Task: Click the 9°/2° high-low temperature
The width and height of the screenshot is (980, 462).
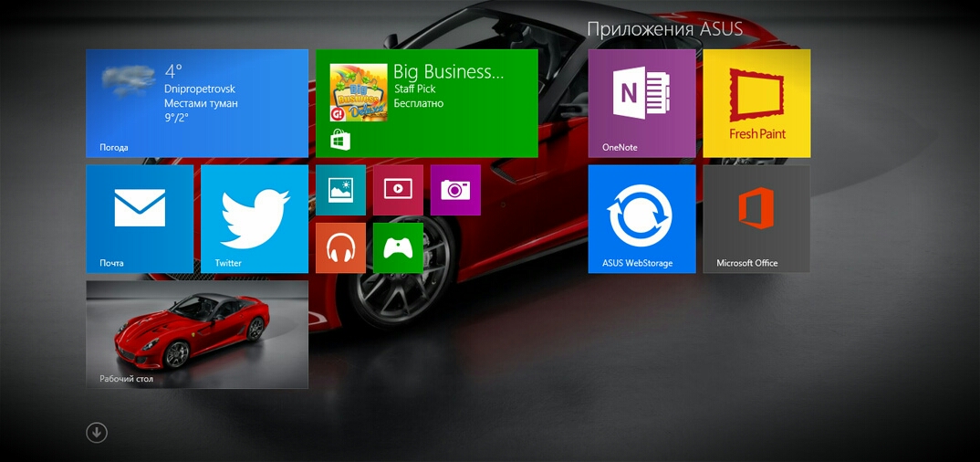Action: (177, 117)
